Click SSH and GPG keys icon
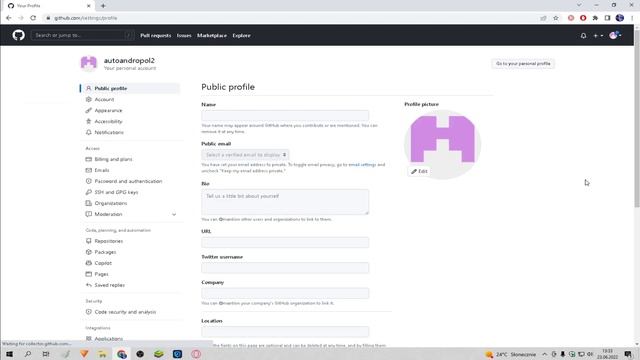 point(89,192)
